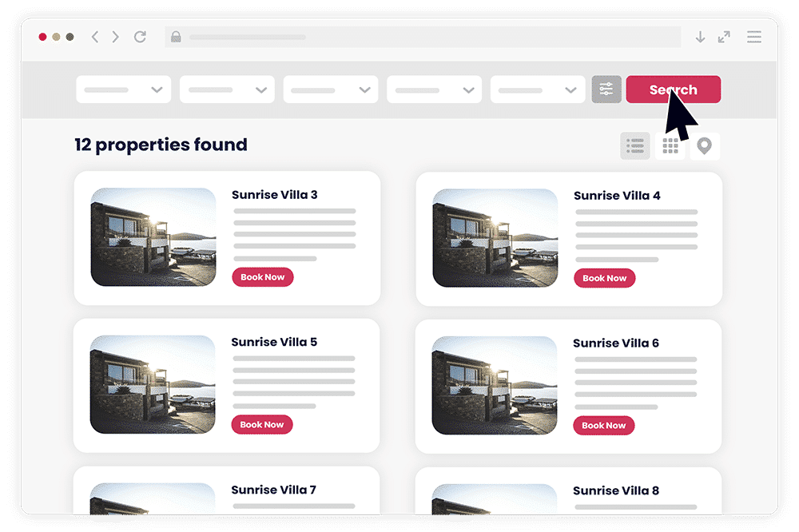Click the padlock icon in address bar
Screen dimensions: 799x532
[x=176, y=37]
